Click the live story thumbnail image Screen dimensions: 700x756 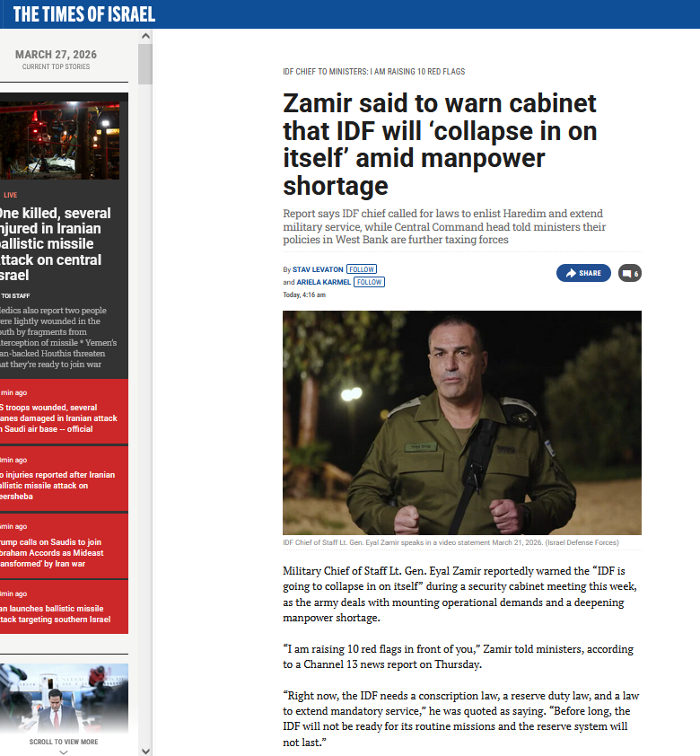pyautogui.click(x=60, y=140)
